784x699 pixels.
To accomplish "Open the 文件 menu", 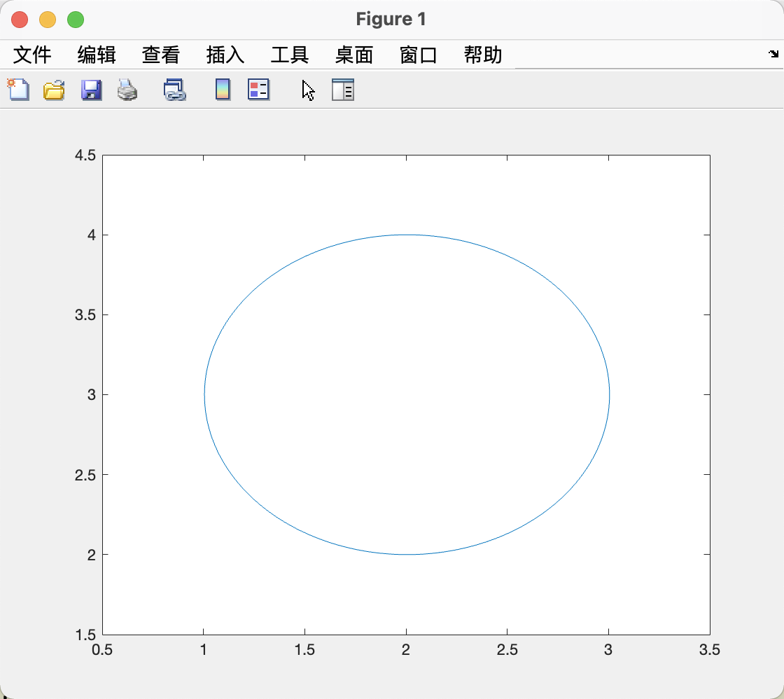I will [32, 55].
